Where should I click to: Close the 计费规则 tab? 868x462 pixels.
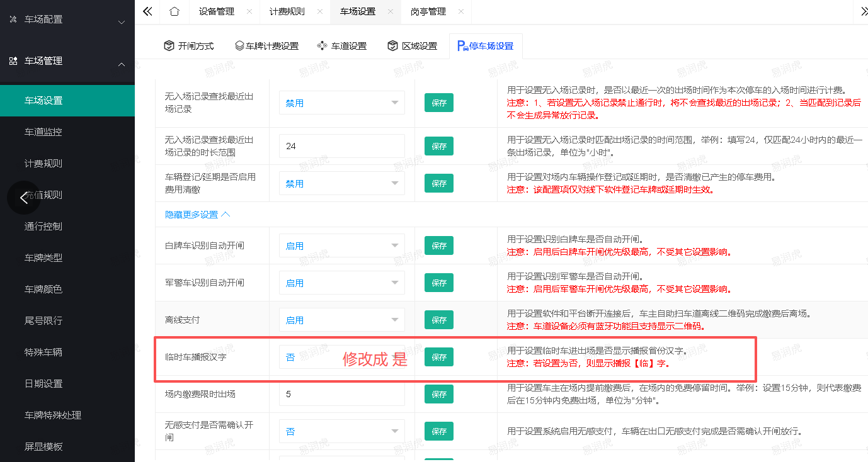tap(320, 11)
